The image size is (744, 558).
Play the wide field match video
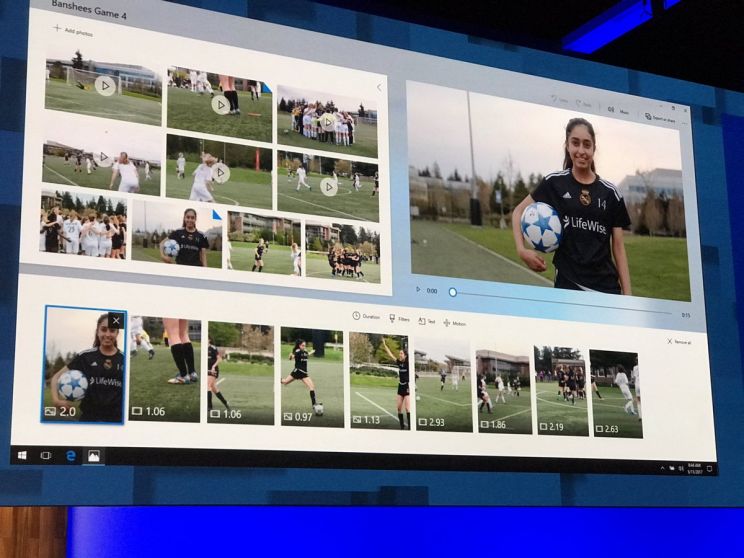click(328, 186)
